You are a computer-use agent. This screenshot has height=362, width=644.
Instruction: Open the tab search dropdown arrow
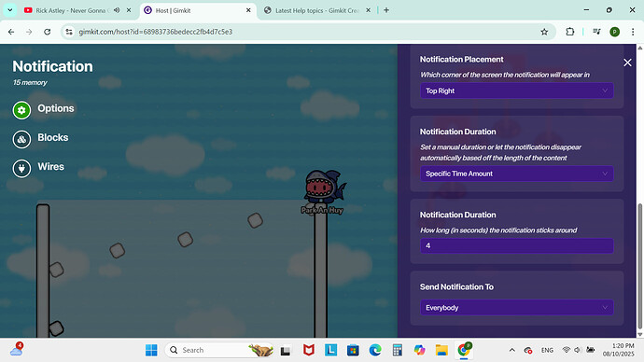10,10
